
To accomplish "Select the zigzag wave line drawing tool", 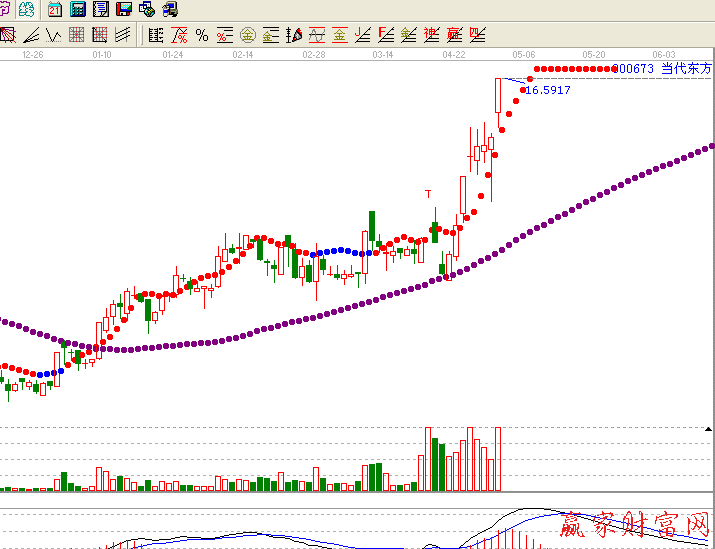I will click(53, 36).
